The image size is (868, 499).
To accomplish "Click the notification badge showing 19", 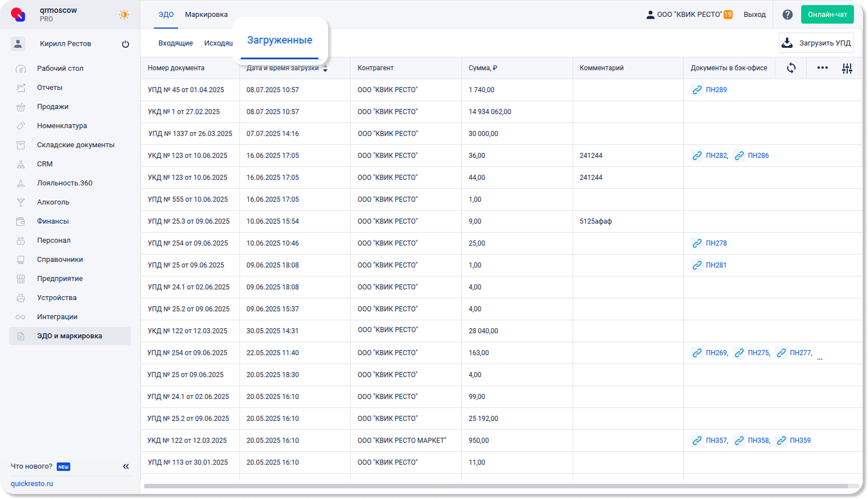I will (728, 15).
